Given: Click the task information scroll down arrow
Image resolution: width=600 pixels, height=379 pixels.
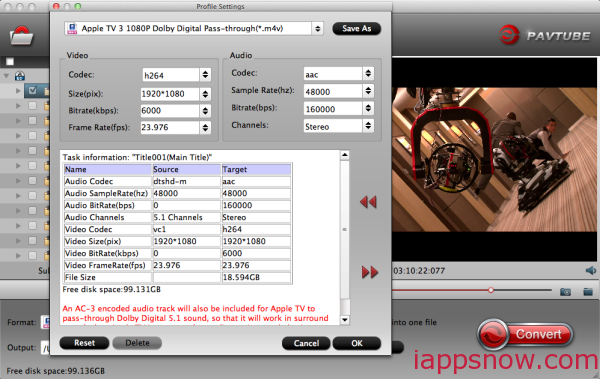Looking at the screenshot, I should (344, 320).
